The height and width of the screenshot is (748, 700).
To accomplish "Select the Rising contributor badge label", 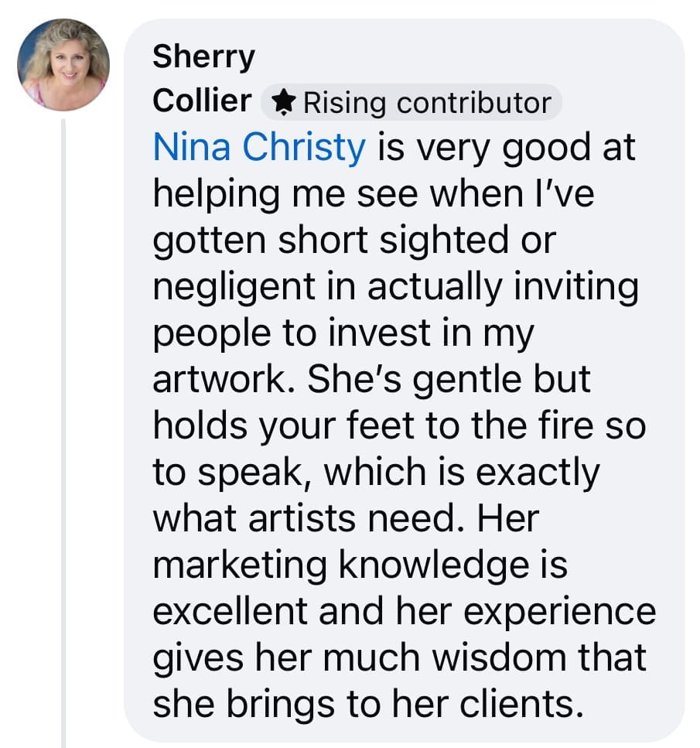I will [427, 102].
